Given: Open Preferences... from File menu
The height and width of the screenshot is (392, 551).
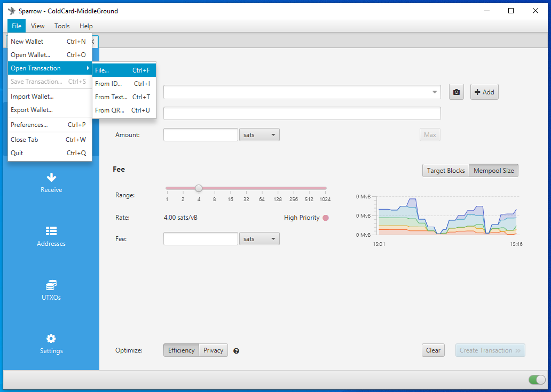Looking at the screenshot, I should [50, 125].
